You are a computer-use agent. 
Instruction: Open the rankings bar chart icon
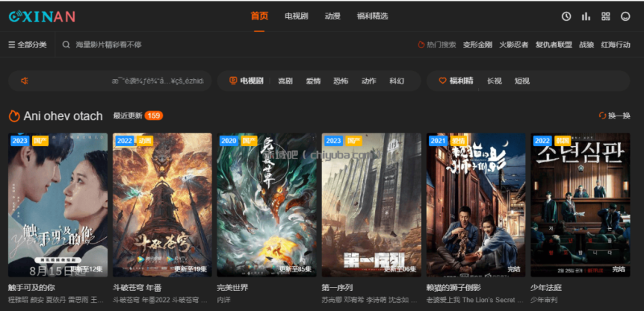[586, 16]
